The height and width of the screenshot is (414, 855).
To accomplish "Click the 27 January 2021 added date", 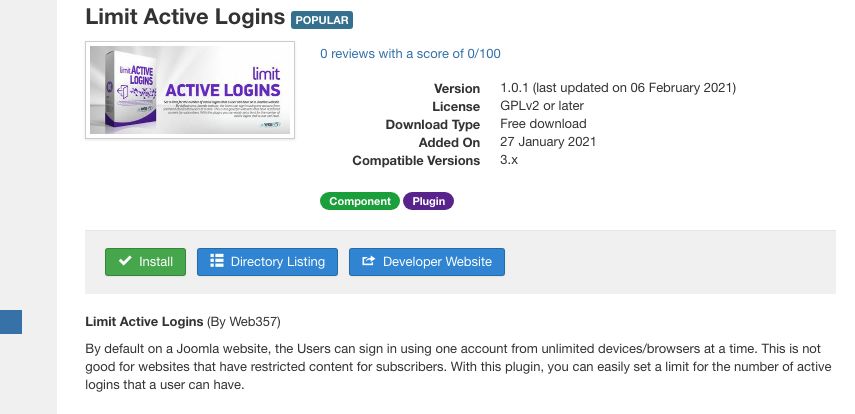I will pos(548,142).
